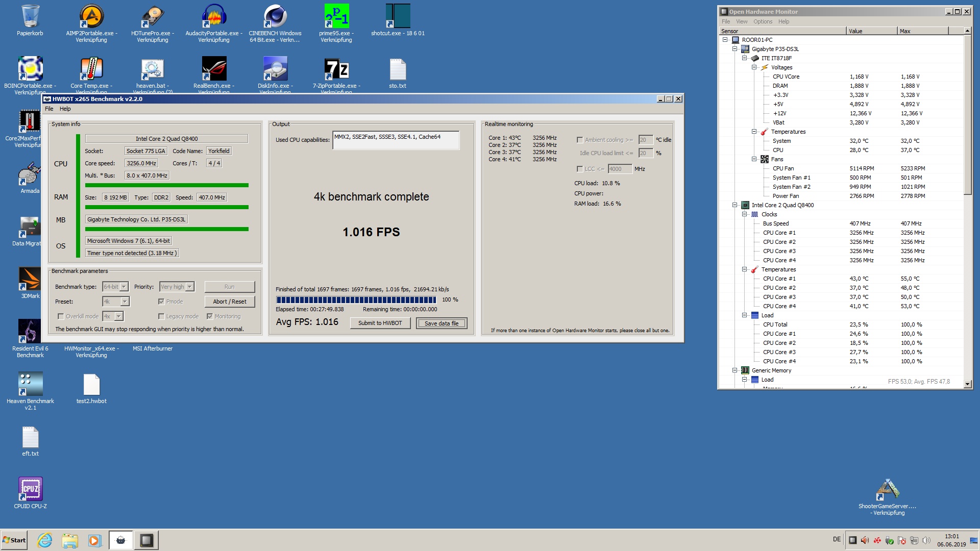Open Options menu in Open Hardware Monitor

pos(763,21)
